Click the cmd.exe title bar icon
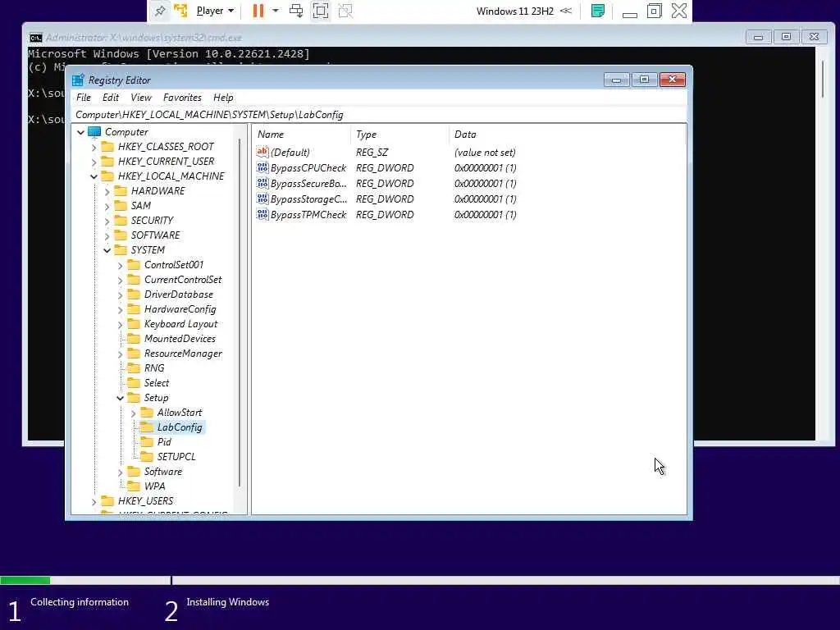The width and height of the screenshot is (840, 630). [x=35, y=38]
